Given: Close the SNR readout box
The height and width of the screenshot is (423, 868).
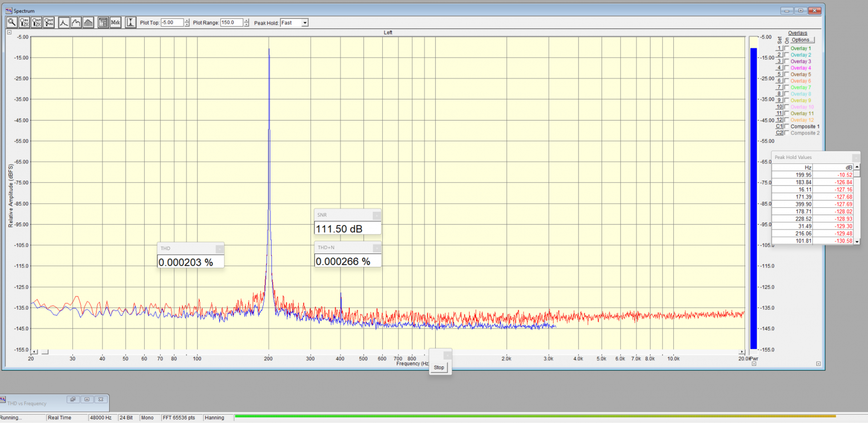Looking at the screenshot, I should coord(377,215).
